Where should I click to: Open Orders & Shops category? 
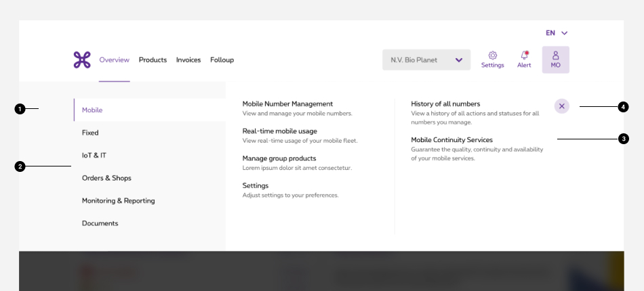click(106, 178)
